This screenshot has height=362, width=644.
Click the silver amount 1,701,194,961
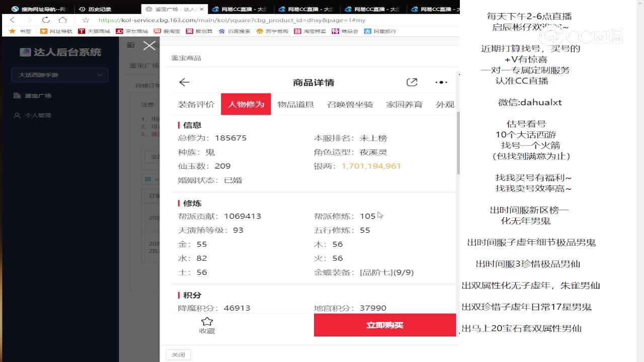pyautogui.click(x=371, y=166)
